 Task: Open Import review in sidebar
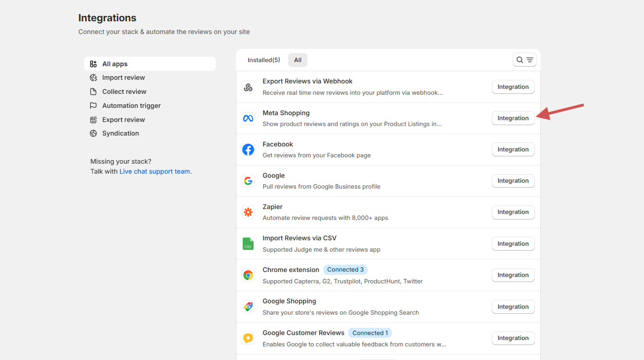pos(123,78)
